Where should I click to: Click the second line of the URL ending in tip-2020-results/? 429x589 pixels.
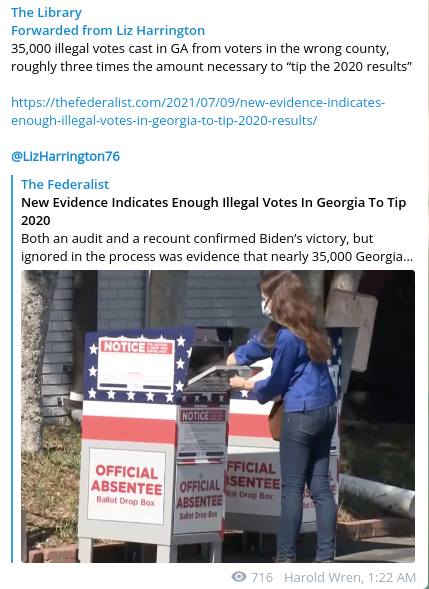click(x=164, y=121)
